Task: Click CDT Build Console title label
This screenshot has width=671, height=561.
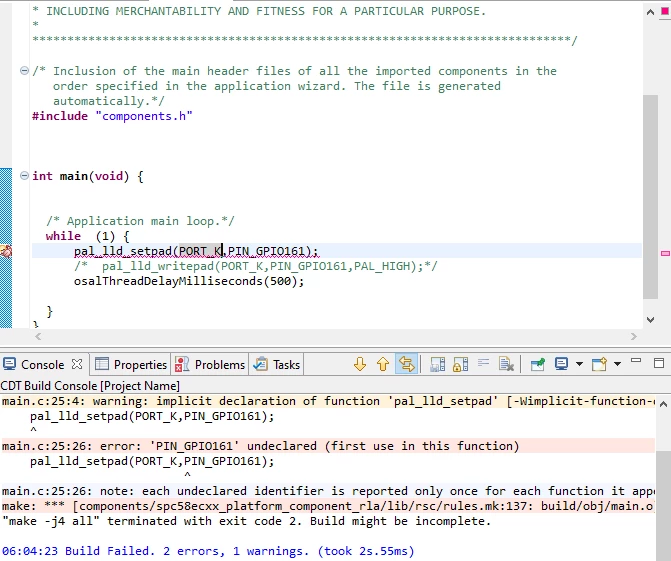Action: tap(90, 386)
